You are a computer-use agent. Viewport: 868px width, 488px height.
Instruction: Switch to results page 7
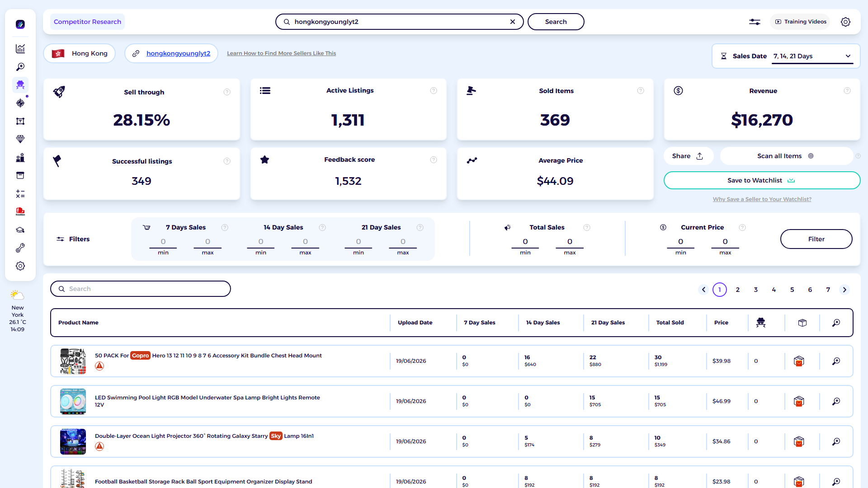click(x=828, y=290)
